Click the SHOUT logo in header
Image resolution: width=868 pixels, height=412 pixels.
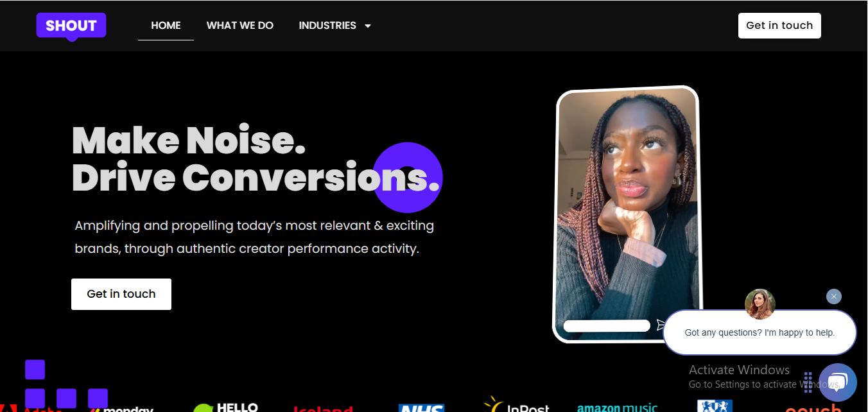[71, 26]
